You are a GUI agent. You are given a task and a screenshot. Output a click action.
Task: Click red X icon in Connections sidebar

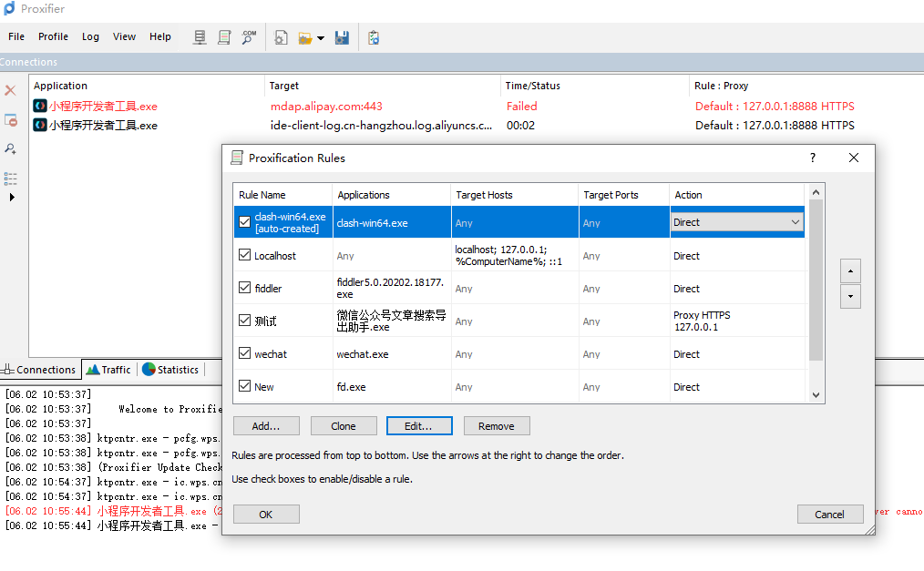pyautogui.click(x=10, y=90)
